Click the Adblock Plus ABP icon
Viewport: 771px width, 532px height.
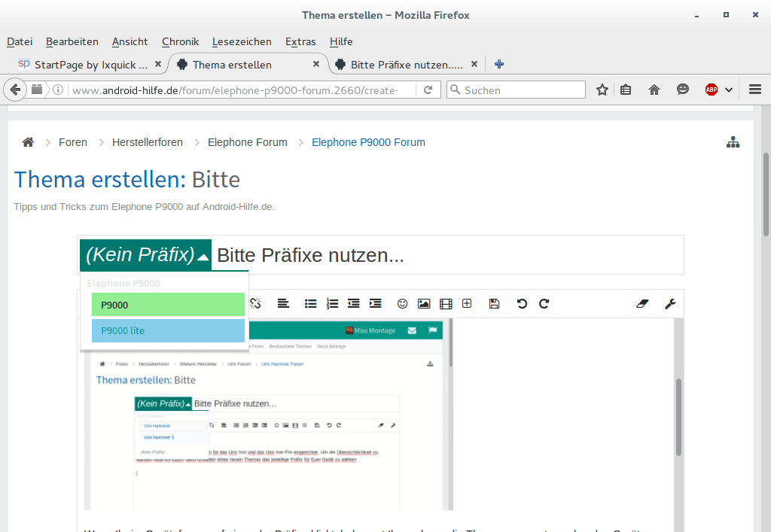click(x=711, y=90)
